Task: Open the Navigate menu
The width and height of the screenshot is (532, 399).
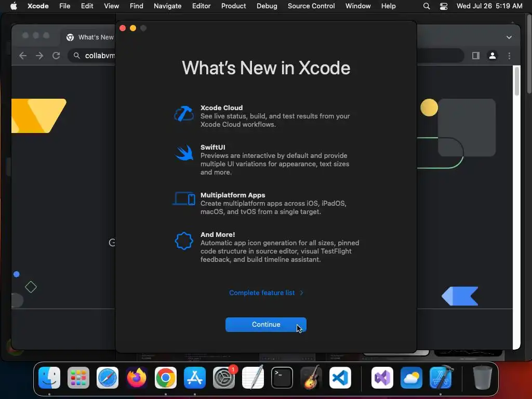Action: (168, 6)
